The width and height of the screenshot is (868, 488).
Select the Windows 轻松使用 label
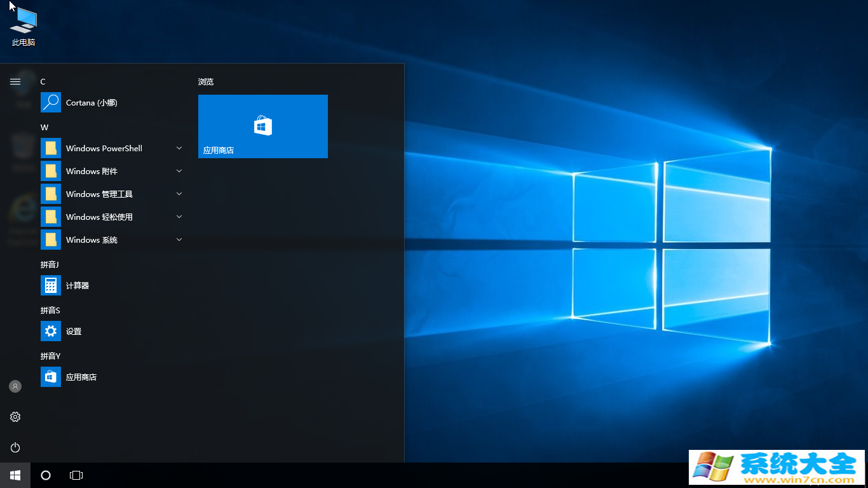[x=99, y=217]
